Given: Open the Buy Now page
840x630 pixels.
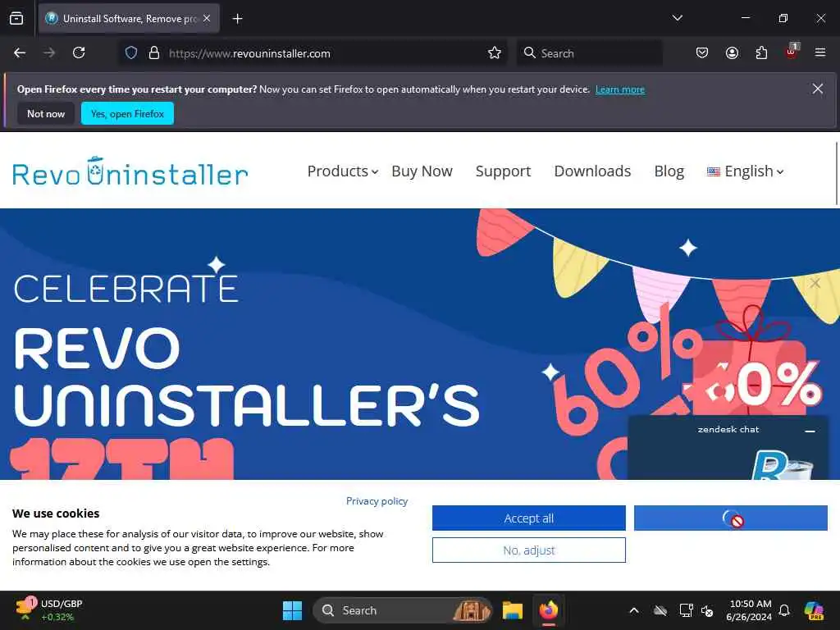Looking at the screenshot, I should [x=422, y=171].
